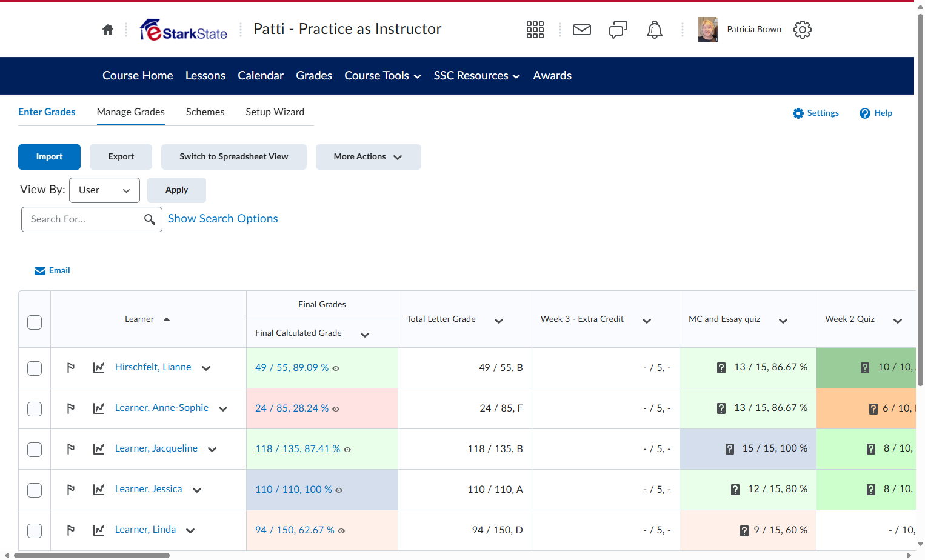Image resolution: width=925 pixels, height=560 pixels.
Task: Click the search magnifier icon
Action: [x=150, y=219]
